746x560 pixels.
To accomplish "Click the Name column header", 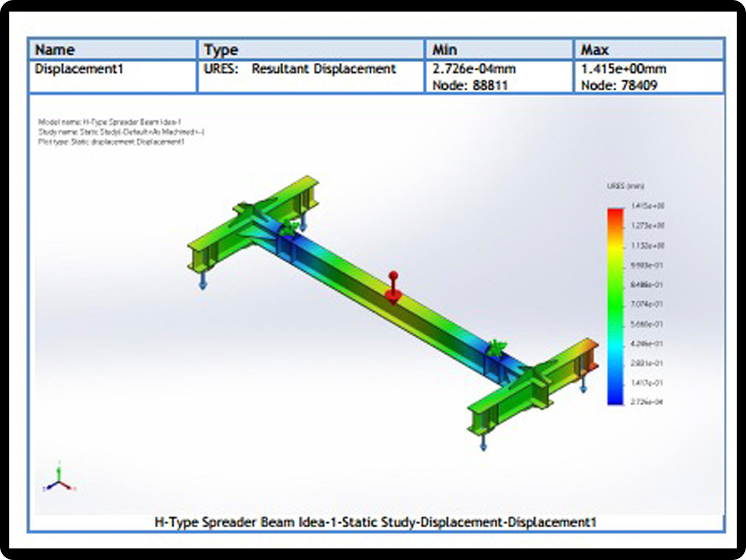I will [x=55, y=50].
